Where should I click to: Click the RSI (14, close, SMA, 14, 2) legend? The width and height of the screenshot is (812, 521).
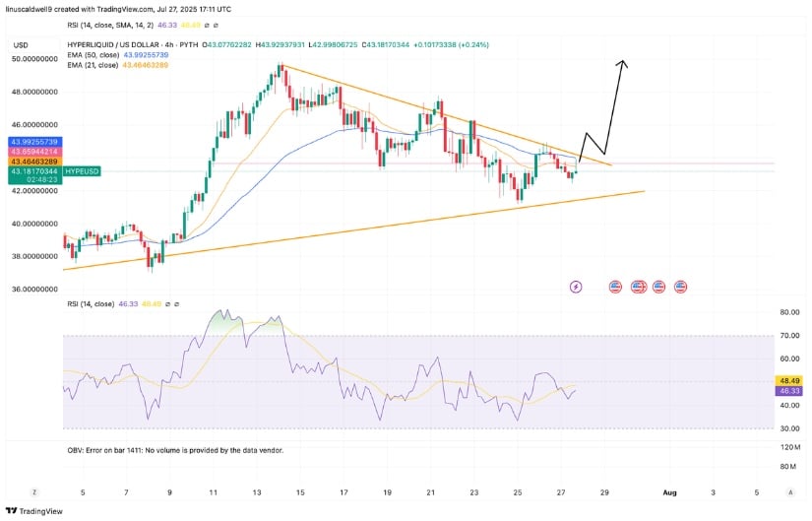point(110,25)
